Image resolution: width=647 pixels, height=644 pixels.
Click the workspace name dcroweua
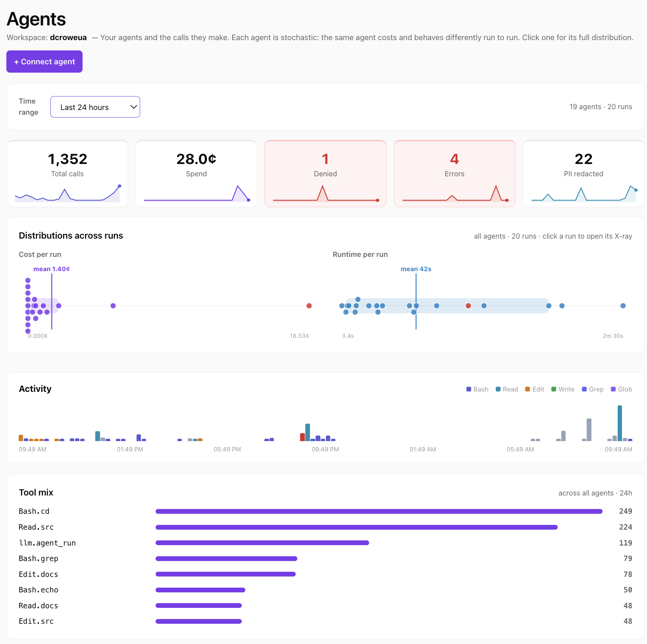click(68, 37)
